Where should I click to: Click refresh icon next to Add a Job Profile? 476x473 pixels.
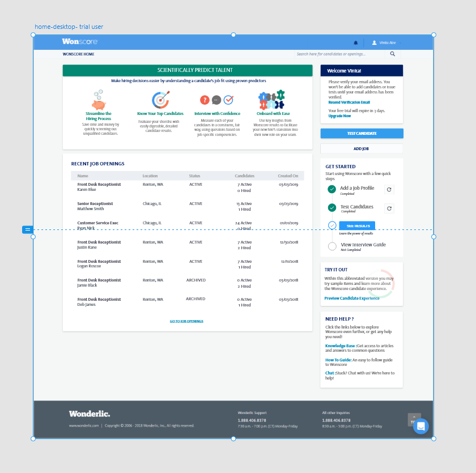tap(389, 190)
